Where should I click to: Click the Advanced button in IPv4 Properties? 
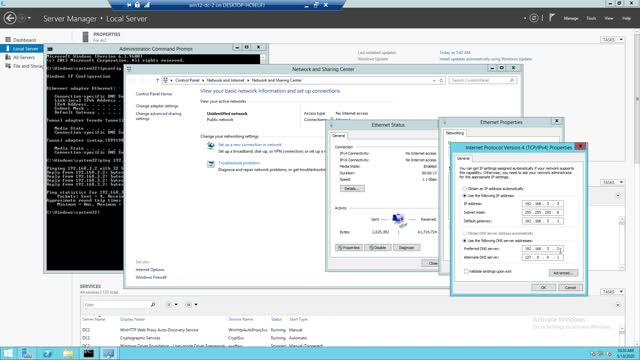[x=563, y=273]
